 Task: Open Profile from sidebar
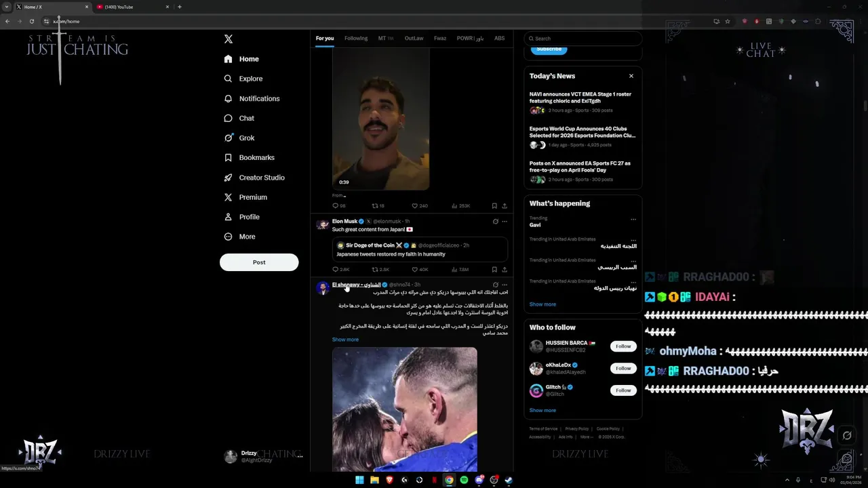pos(241,217)
